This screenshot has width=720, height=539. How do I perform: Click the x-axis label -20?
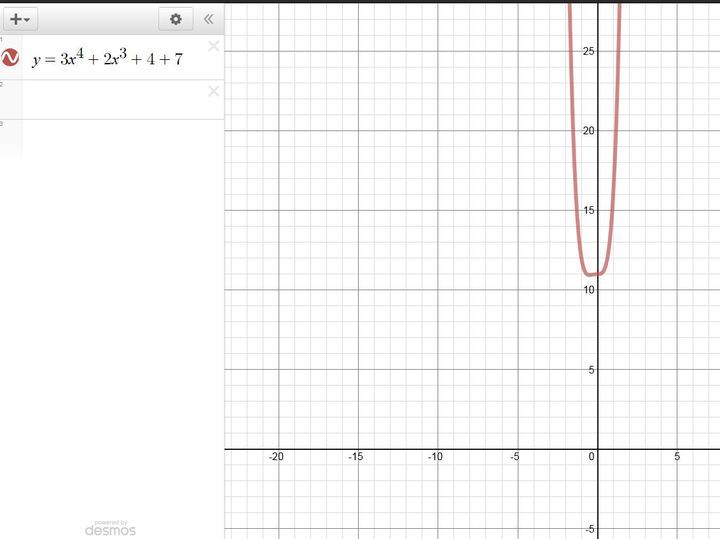[x=276, y=457]
